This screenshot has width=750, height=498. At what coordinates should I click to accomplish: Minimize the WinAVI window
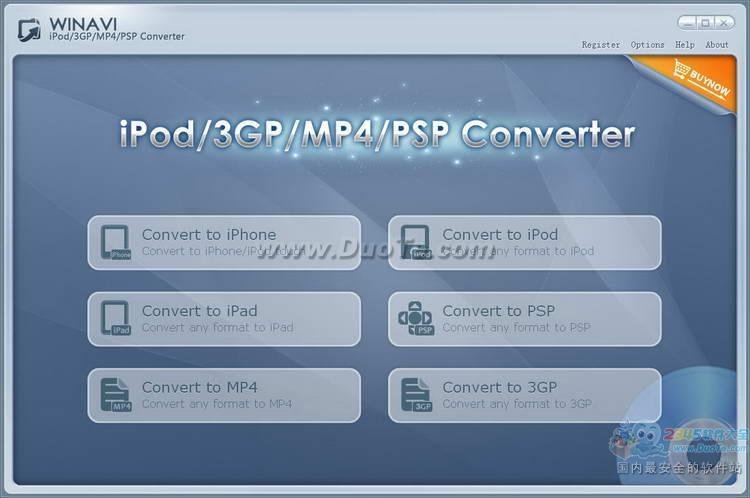688,22
